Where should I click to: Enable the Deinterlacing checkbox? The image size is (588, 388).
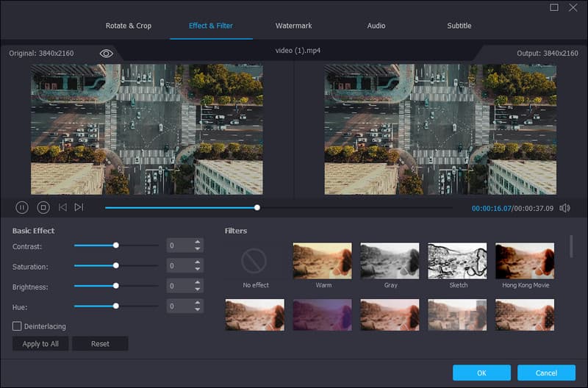(x=17, y=326)
